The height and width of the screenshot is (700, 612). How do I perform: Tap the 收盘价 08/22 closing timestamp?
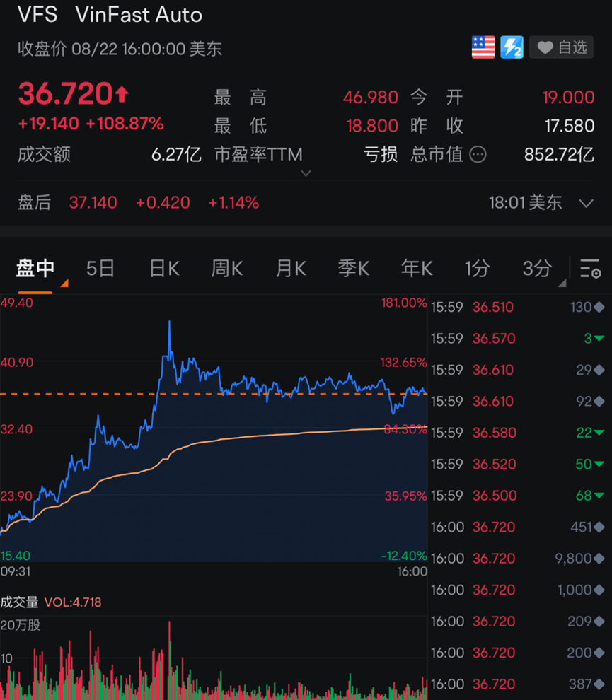(x=120, y=49)
